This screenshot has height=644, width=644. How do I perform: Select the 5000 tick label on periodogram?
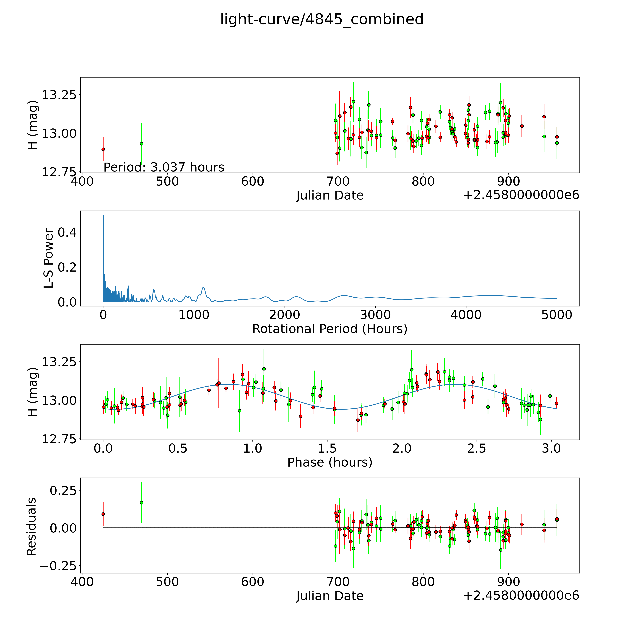pos(557,315)
